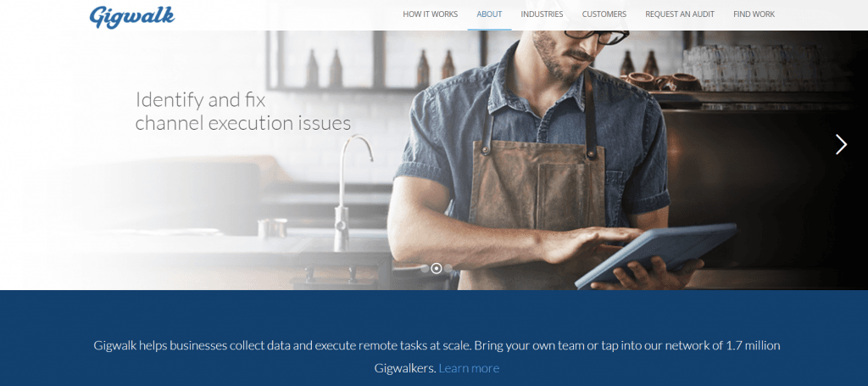The height and width of the screenshot is (386, 868).
Task: Click the tablet in the hero photo
Action: click(x=656, y=255)
